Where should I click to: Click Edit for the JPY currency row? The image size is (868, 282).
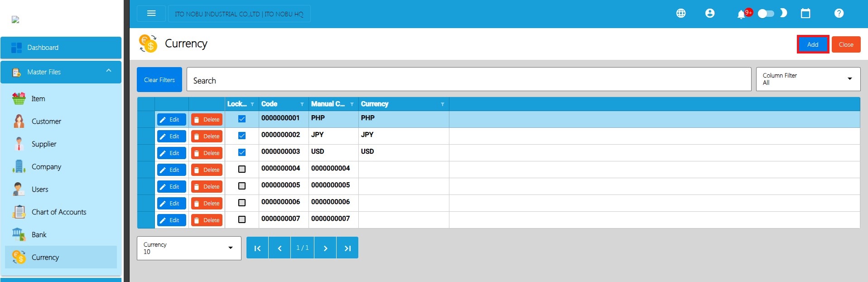[171, 136]
